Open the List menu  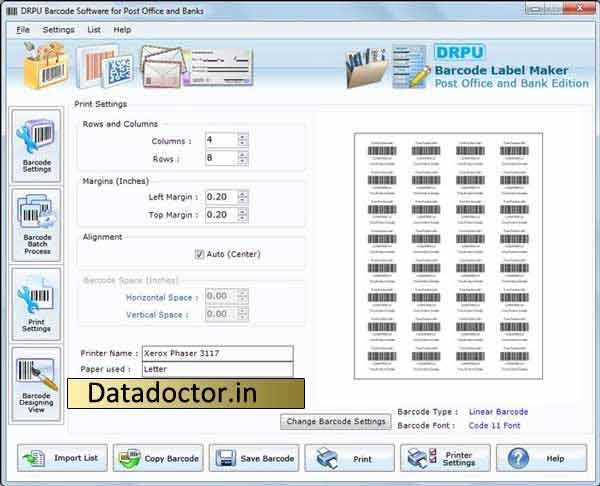coord(94,29)
